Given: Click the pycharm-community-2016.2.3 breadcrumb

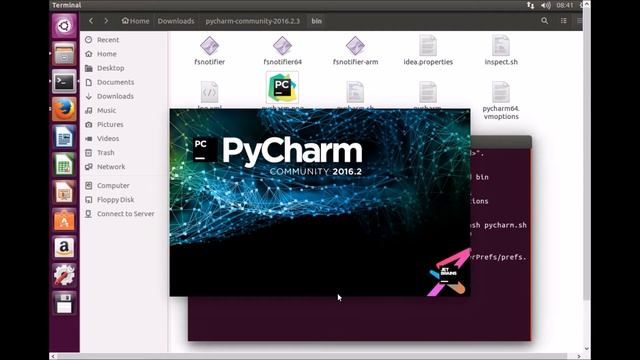Looking at the screenshot, I should pyautogui.click(x=253, y=21).
